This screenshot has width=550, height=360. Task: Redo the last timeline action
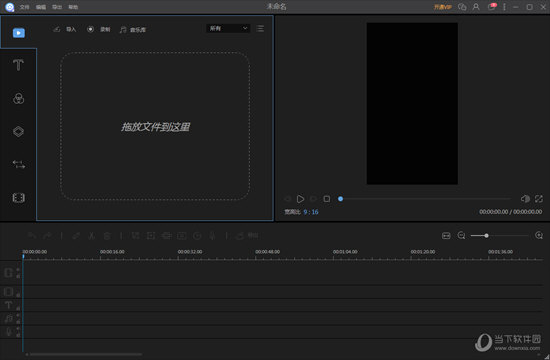pos(47,236)
